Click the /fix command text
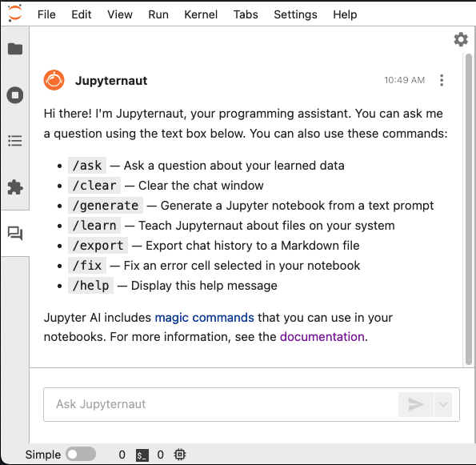 [x=87, y=266]
